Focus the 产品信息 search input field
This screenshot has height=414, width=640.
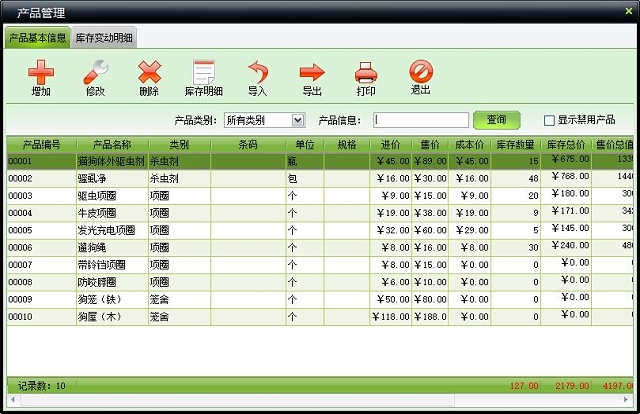tap(421, 120)
